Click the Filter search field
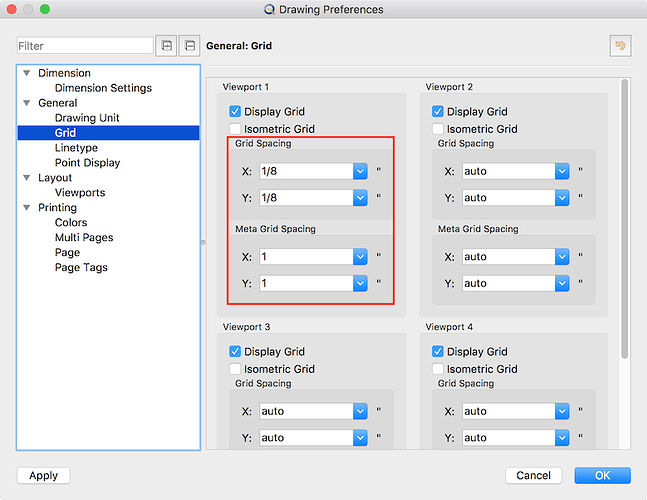Screen dimensions: 647x500 tap(85, 46)
